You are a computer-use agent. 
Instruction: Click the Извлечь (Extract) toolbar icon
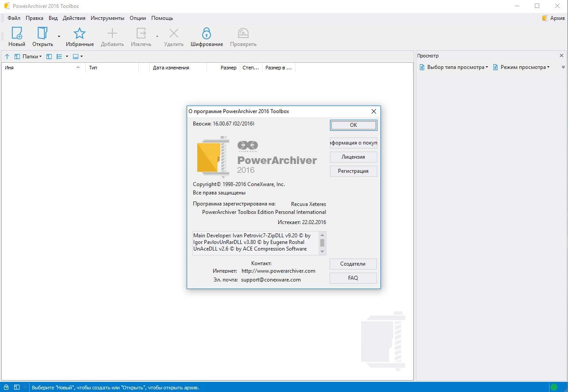[141, 34]
